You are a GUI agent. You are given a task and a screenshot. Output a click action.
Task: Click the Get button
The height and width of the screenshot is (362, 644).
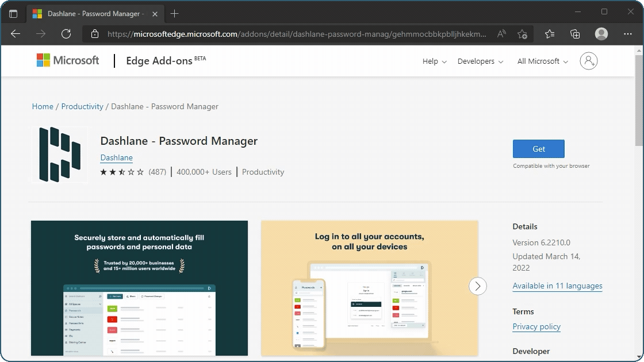tap(538, 149)
